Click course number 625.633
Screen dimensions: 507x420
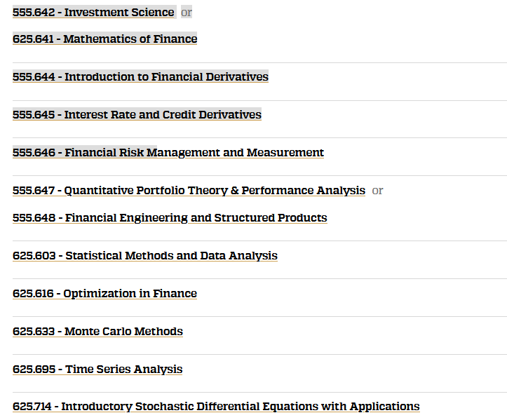34,331
